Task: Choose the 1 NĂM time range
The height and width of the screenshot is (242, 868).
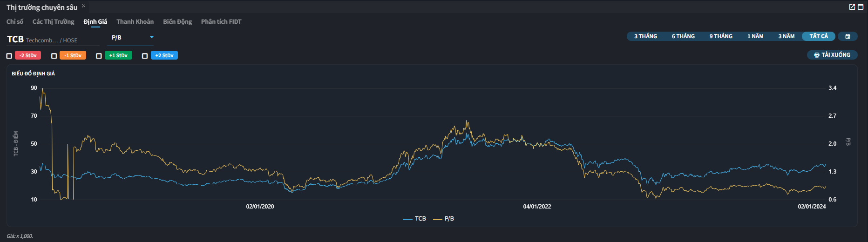Action: [x=755, y=36]
